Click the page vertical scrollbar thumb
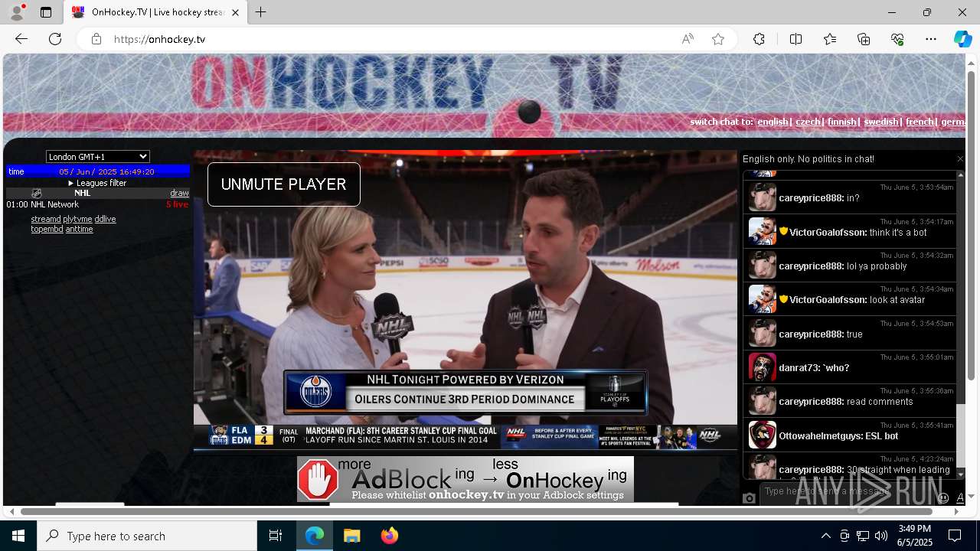Image resolution: width=980 pixels, height=551 pixels. (x=972, y=225)
